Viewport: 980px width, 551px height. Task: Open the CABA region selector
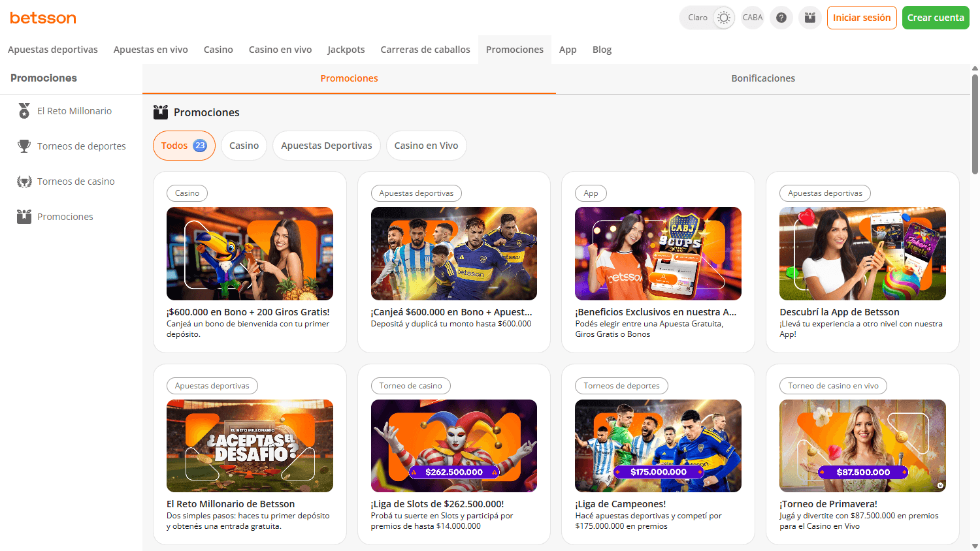[x=753, y=18]
